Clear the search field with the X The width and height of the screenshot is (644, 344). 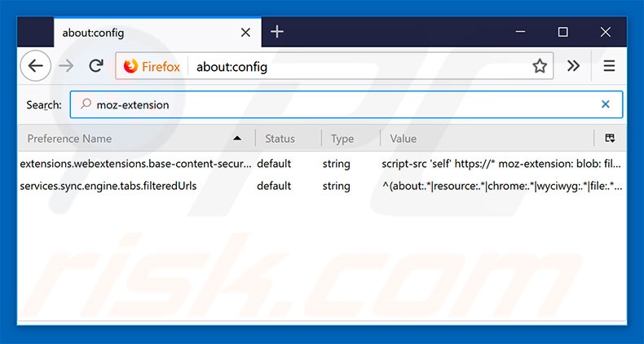(x=606, y=104)
